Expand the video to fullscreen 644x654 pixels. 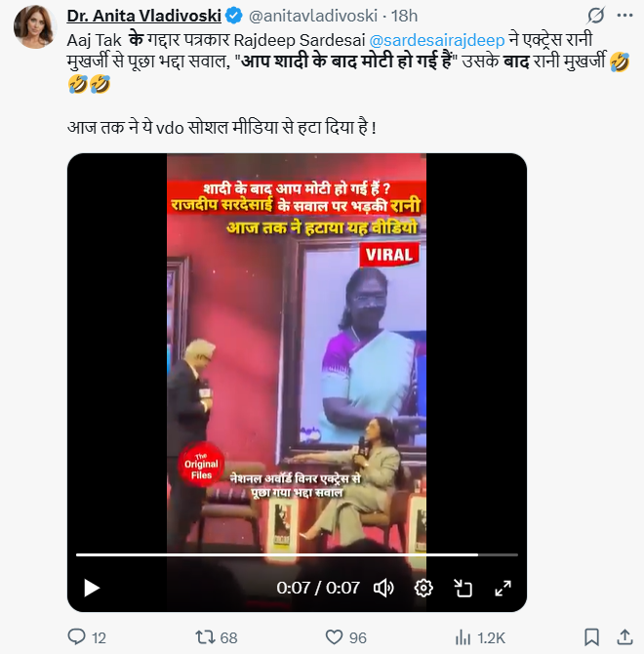[503, 588]
